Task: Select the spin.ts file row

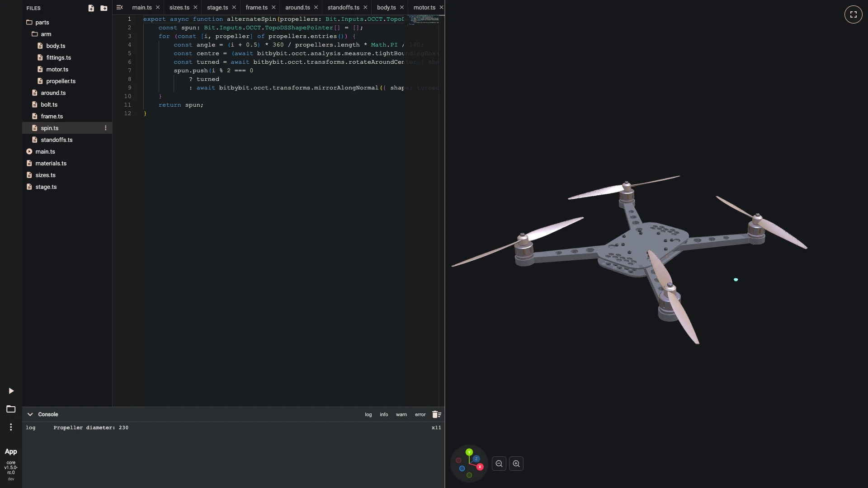Action: [67, 128]
